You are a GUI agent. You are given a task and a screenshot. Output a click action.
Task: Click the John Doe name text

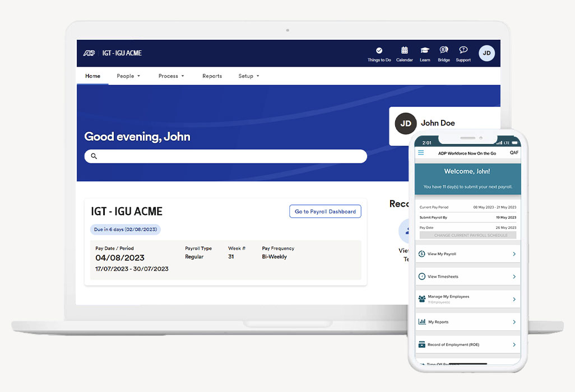(x=438, y=123)
